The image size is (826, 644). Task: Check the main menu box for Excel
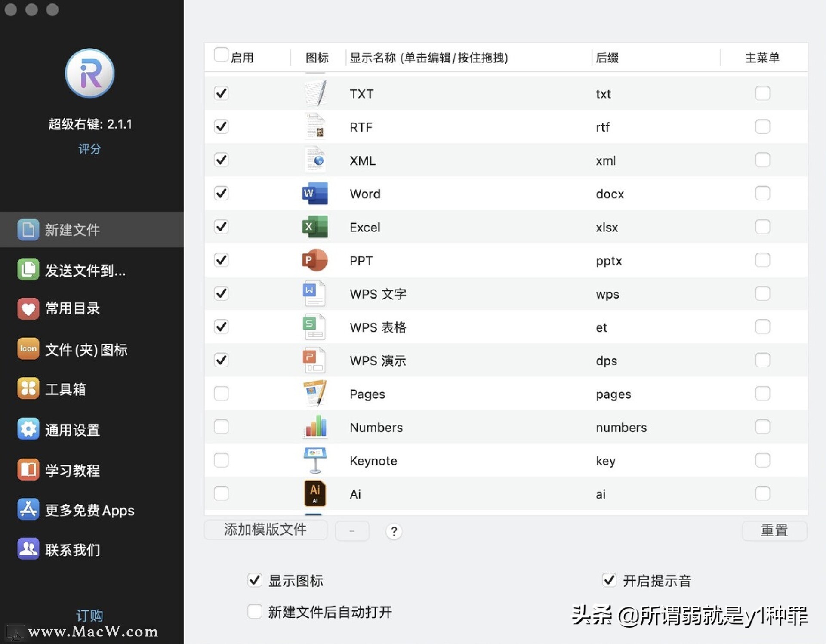[762, 227]
